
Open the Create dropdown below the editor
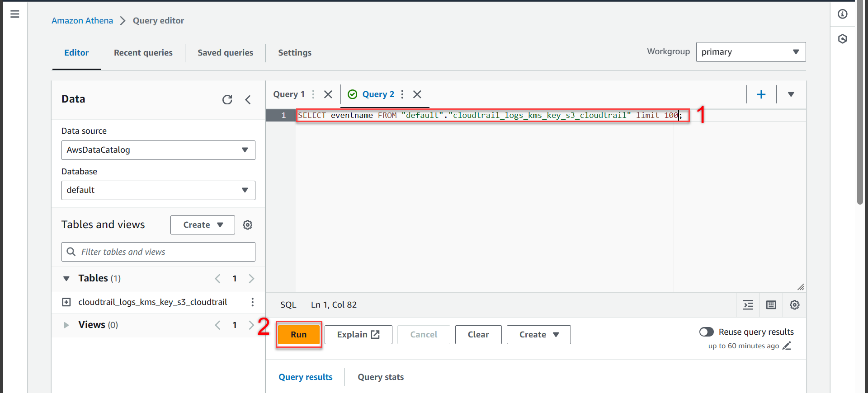[539, 335]
